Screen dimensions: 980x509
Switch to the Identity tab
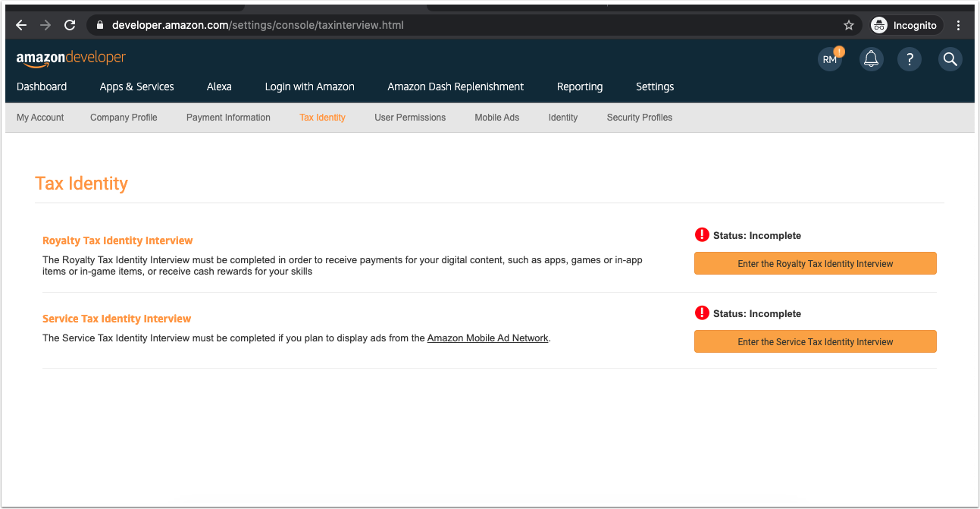click(x=563, y=118)
